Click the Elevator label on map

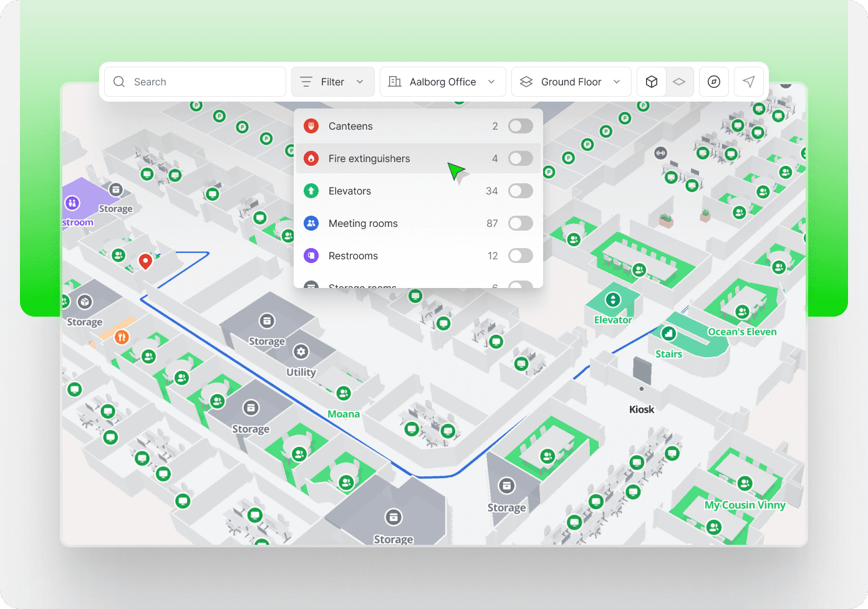coord(613,320)
